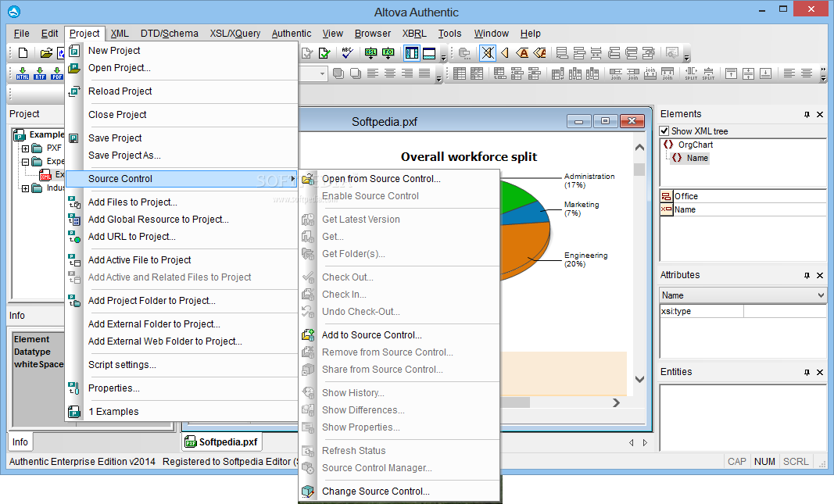The image size is (834, 504).
Task: Open the Name dropdown in Attributes panel
Action: (821, 295)
